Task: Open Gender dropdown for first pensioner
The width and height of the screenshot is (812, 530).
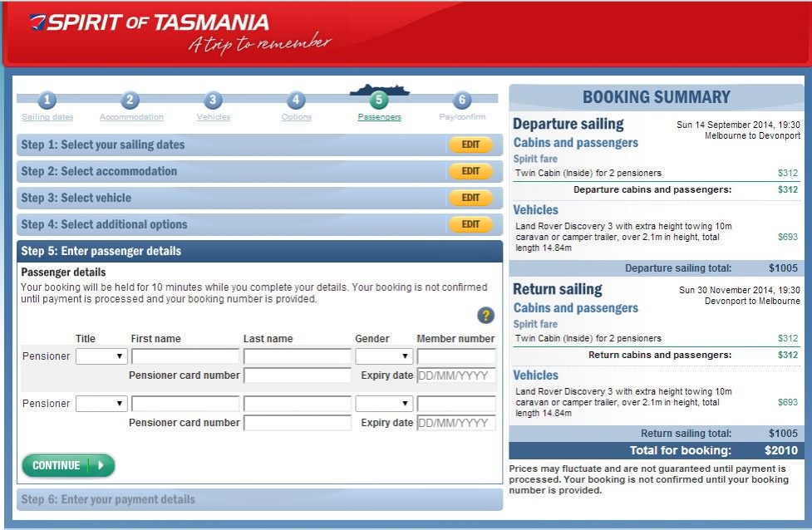Action: pyautogui.click(x=383, y=356)
